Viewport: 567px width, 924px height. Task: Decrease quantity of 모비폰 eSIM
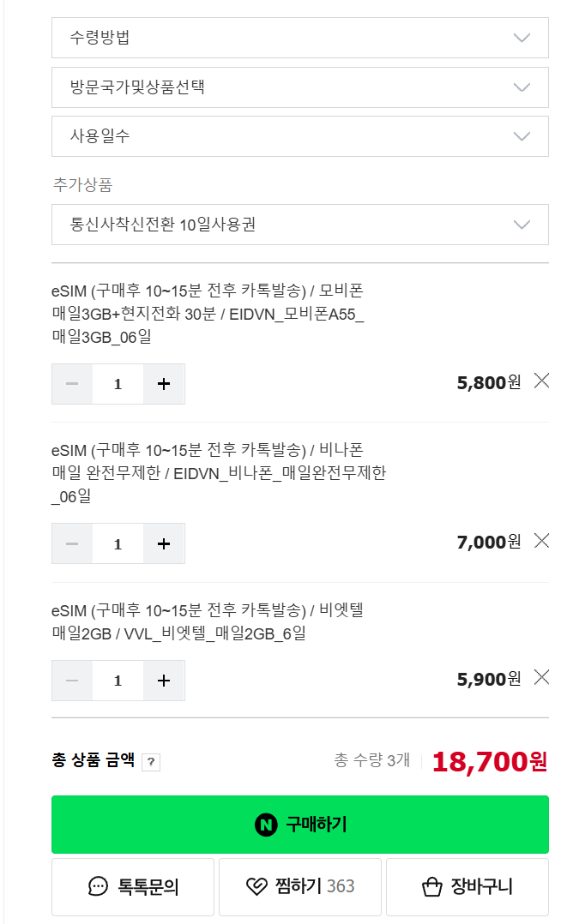click(72, 384)
